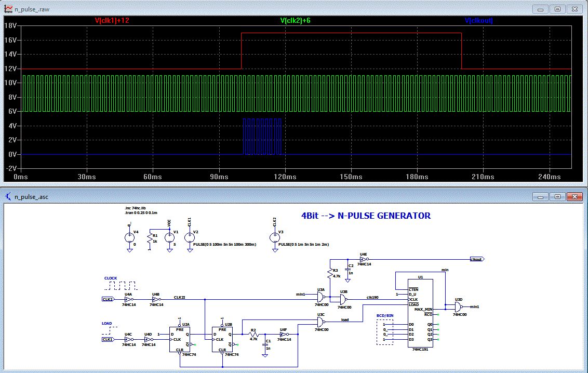Click the CLK2 input port label
The image size is (588, 373).
click(x=108, y=299)
